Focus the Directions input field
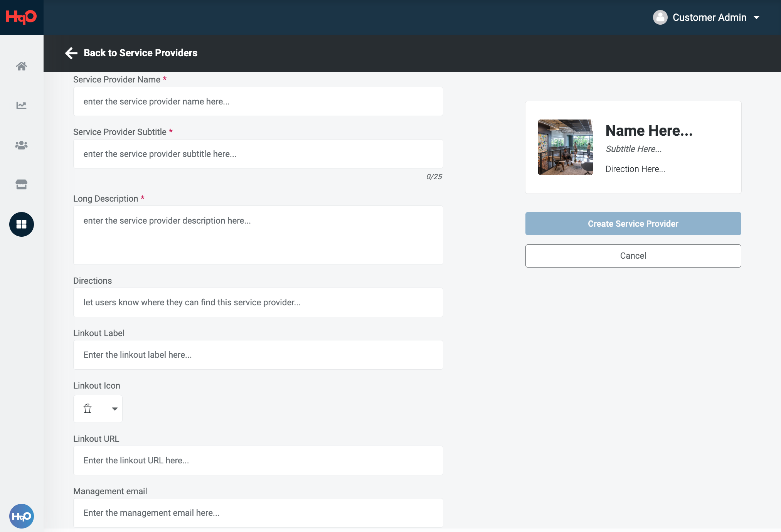Screen dimensions: 781x532 click(258, 303)
